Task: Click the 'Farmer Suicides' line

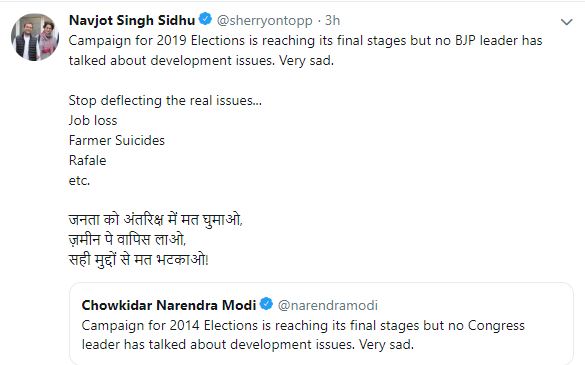Action: click(x=117, y=140)
